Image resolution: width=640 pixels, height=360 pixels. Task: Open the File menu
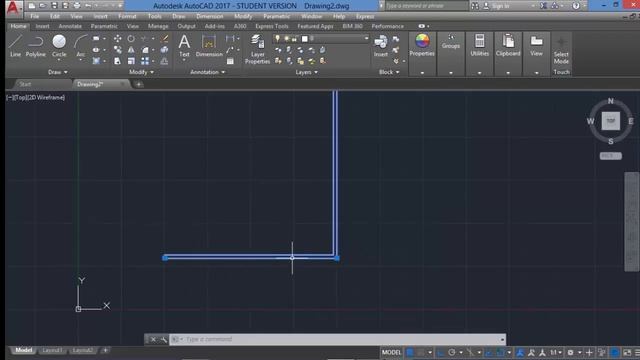[35, 16]
